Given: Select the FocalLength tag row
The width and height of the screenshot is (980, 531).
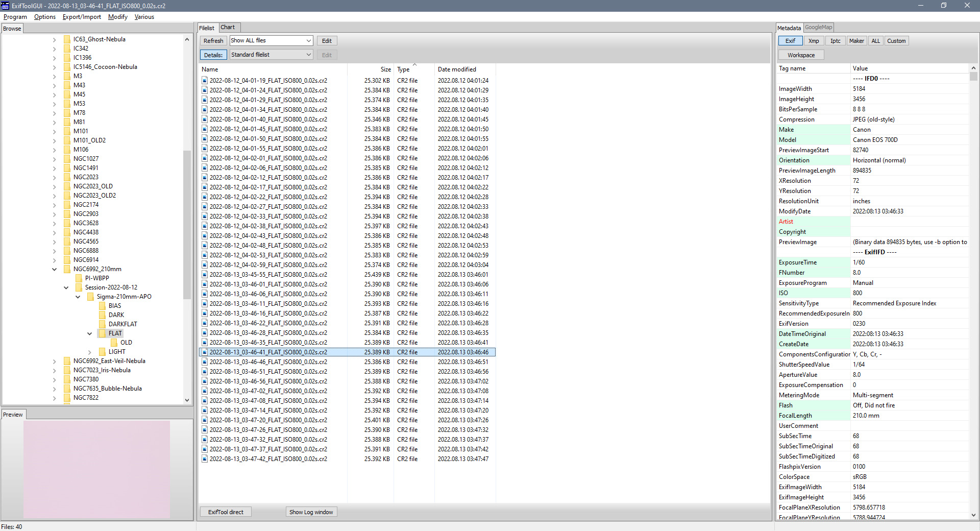Looking at the screenshot, I should [x=873, y=416].
